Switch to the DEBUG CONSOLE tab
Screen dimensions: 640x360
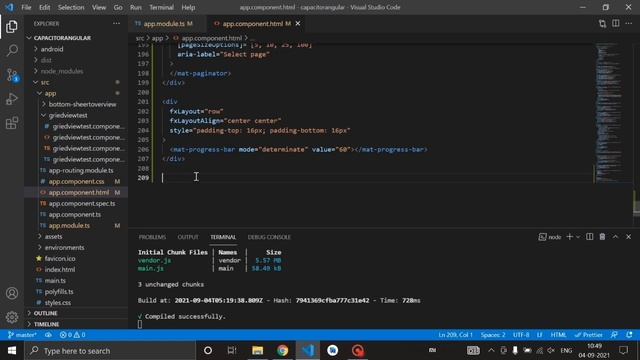(x=269, y=237)
